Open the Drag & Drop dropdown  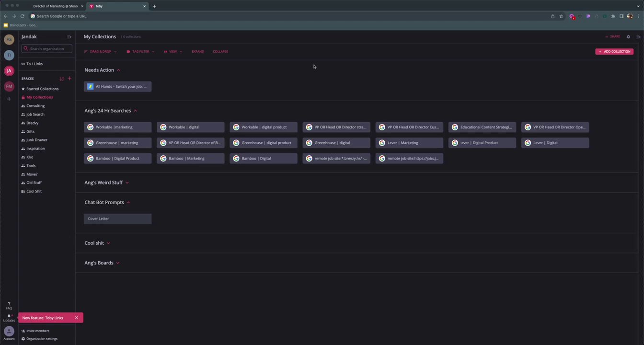coord(100,51)
